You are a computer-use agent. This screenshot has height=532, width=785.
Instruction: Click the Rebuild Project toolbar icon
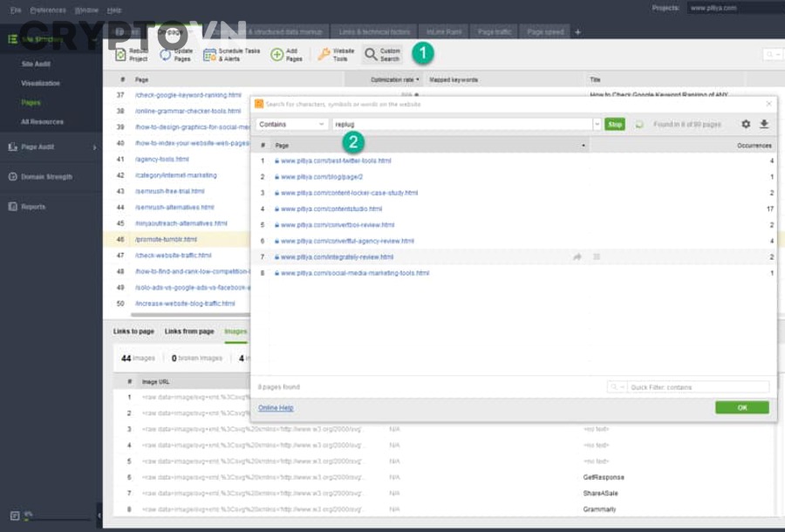pyautogui.click(x=120, y=55)
